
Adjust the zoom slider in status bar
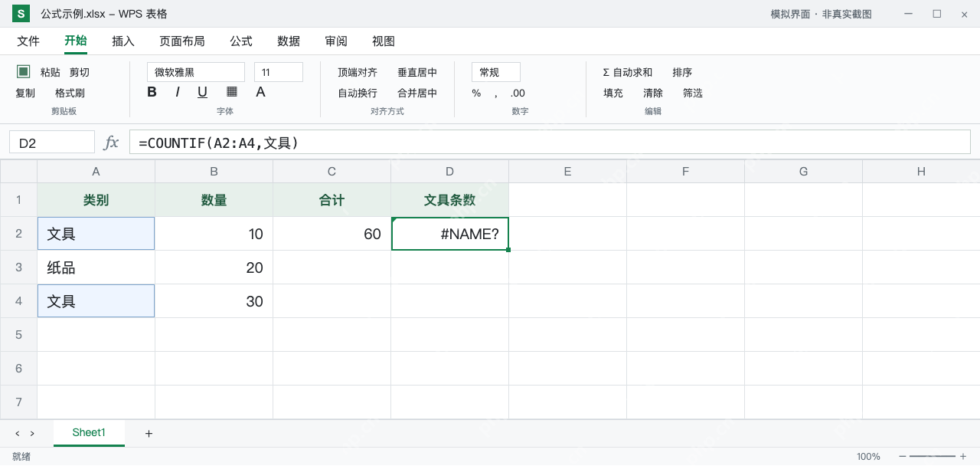933,456
